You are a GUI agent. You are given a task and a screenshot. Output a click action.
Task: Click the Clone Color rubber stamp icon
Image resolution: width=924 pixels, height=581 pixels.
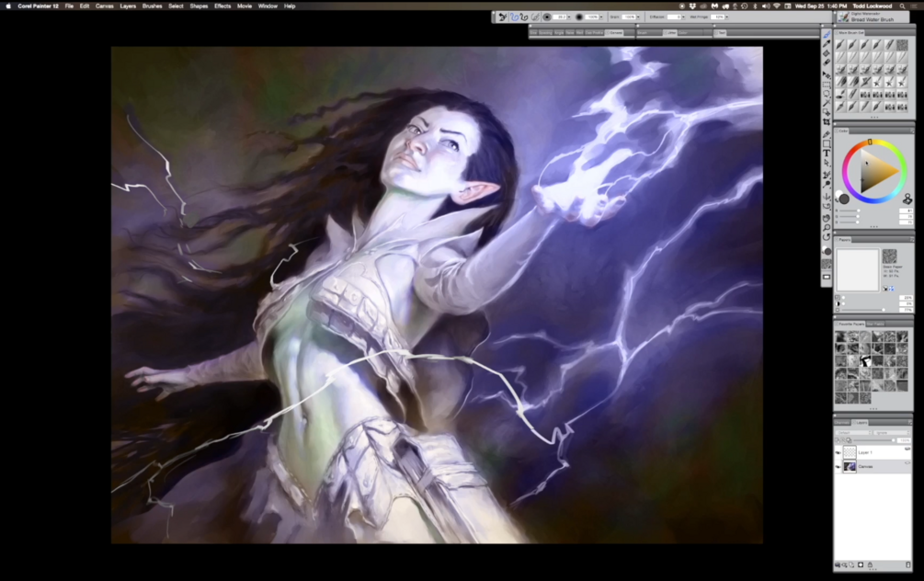pyautogui.click(x=907, y=199)
